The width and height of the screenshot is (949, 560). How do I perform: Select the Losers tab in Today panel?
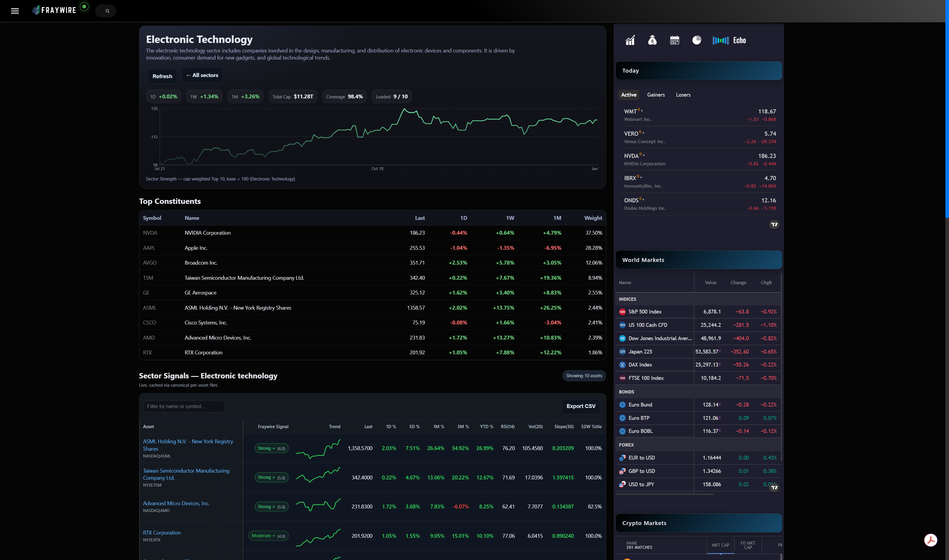(683, 95)
